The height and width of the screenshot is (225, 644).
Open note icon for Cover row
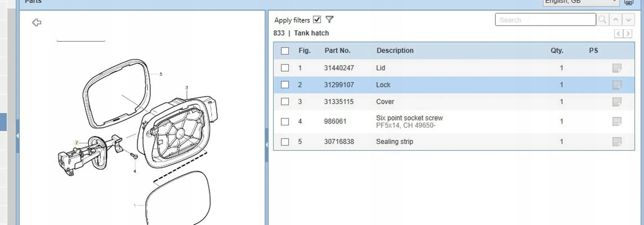pyautogui.click(x=617, y=102)
